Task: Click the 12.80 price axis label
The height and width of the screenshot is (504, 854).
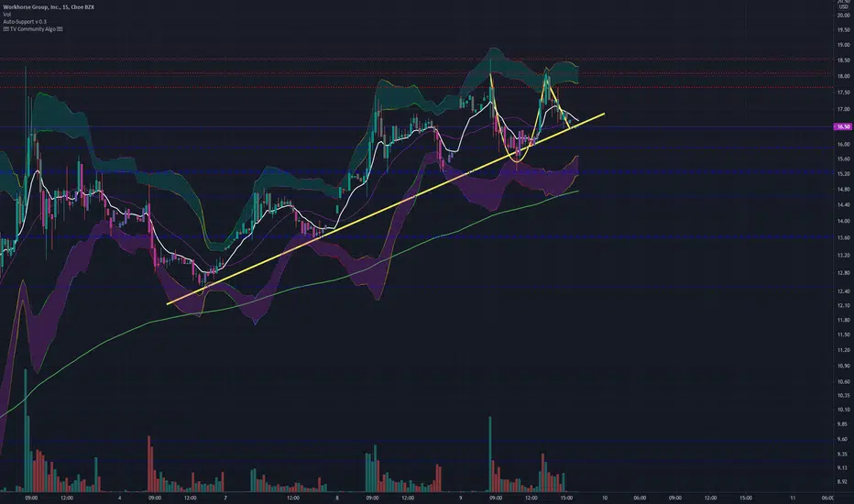Action: (x=843, y=273)
